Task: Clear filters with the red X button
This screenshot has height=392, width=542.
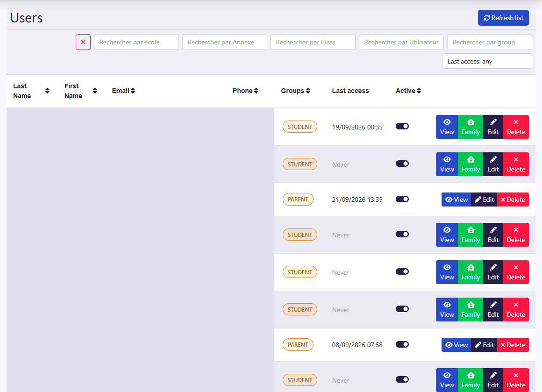Action: pyautogui.click(x=83, y=42)
